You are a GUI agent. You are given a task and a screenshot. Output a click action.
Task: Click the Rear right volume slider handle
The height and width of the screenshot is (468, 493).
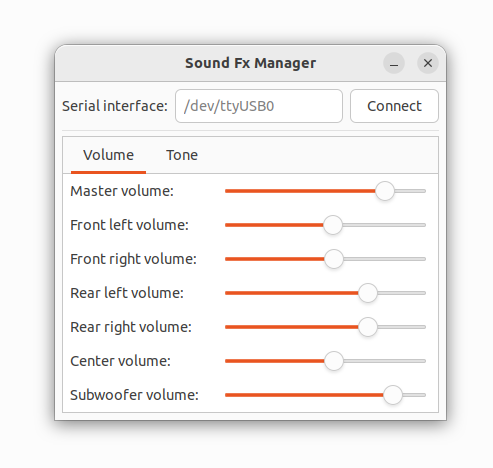tap(368, 327)
